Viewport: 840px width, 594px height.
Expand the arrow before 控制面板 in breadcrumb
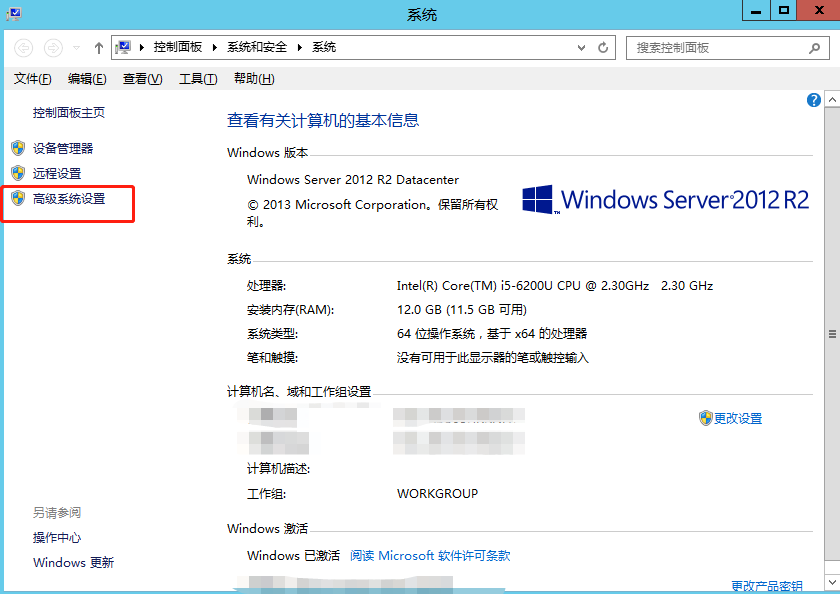tap(142, 48)
